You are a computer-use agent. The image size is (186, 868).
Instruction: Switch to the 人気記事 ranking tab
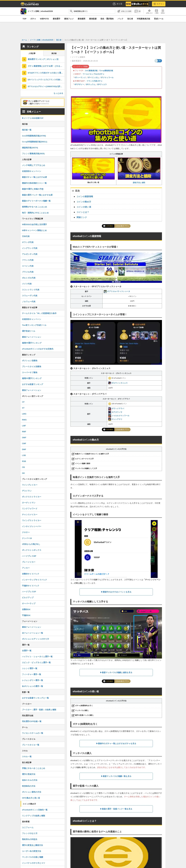(32, 53)
